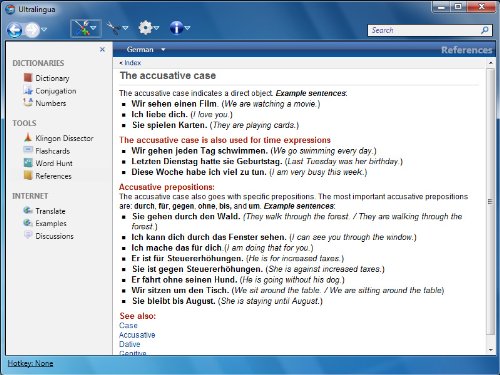Click the References book icon
Screen dimensions: 500x375
(28, 175)
